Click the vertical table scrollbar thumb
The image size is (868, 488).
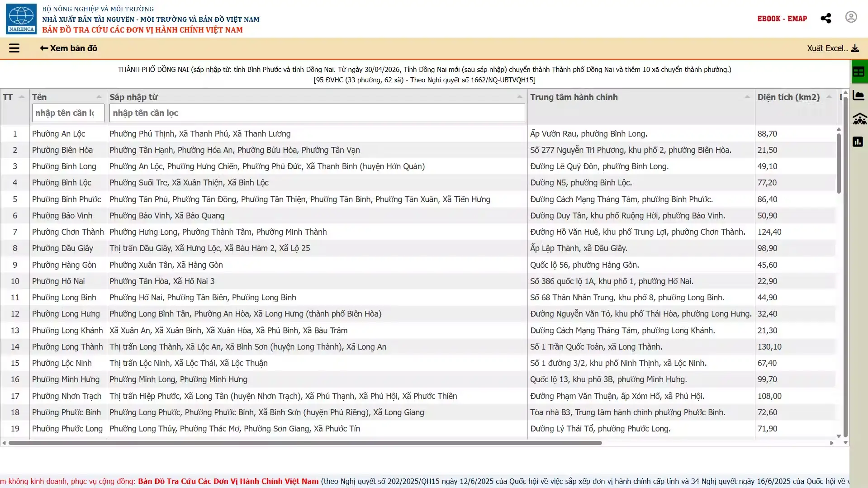[839, 163]
